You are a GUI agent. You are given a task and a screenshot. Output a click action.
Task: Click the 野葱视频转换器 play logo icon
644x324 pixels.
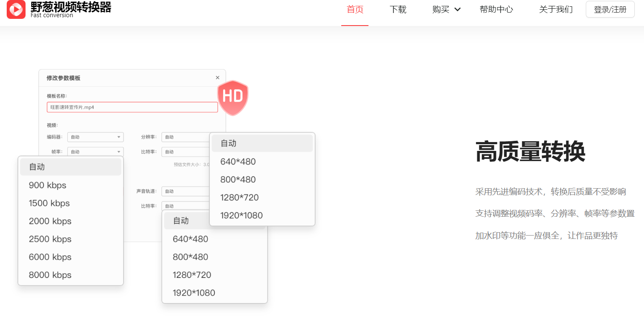coord(16,10)
